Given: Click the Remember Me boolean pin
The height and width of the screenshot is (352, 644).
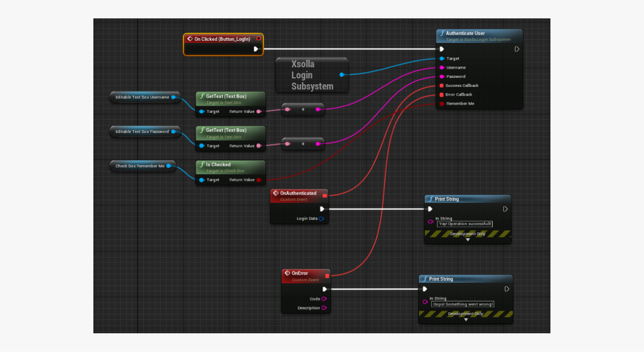Looking at the screenshot, I should [x=442, y=104].
